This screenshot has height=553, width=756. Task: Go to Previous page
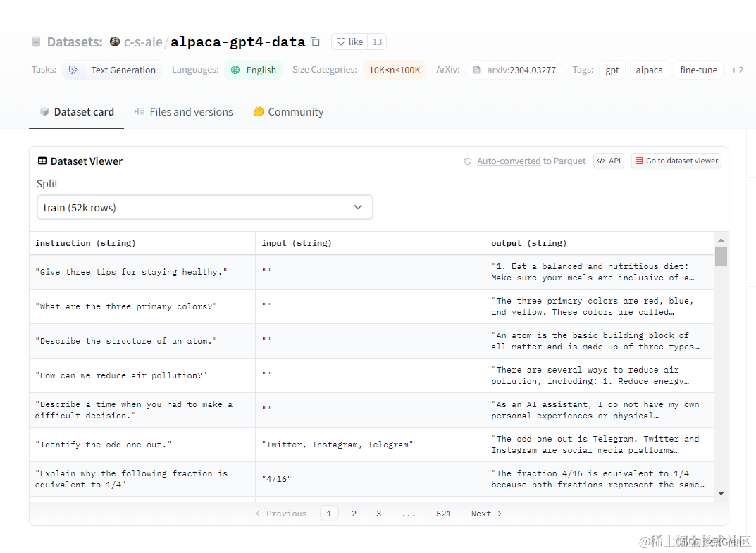[281, 514]
